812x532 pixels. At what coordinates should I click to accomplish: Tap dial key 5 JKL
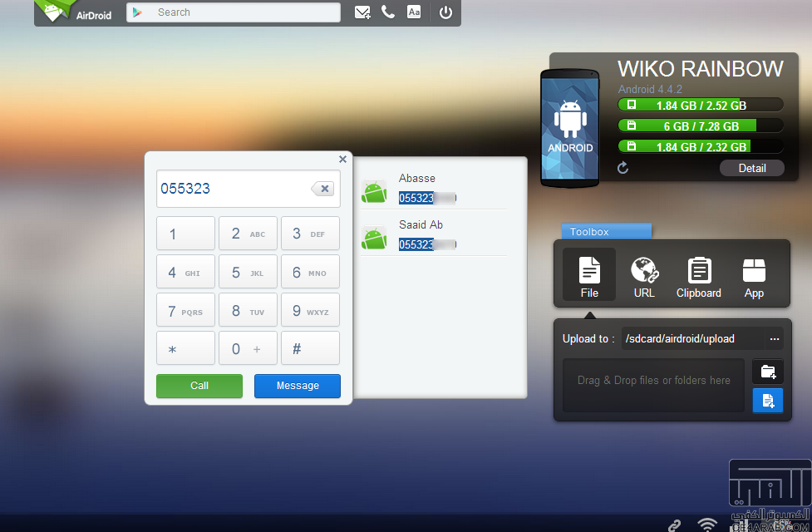[x=248, y=272]
